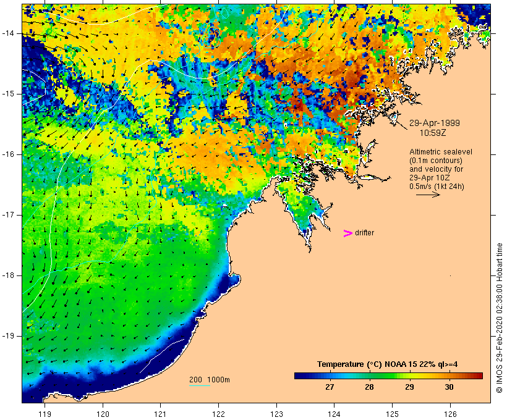
Task: Click the colorbar tick label 27
Action: (330, 387)
